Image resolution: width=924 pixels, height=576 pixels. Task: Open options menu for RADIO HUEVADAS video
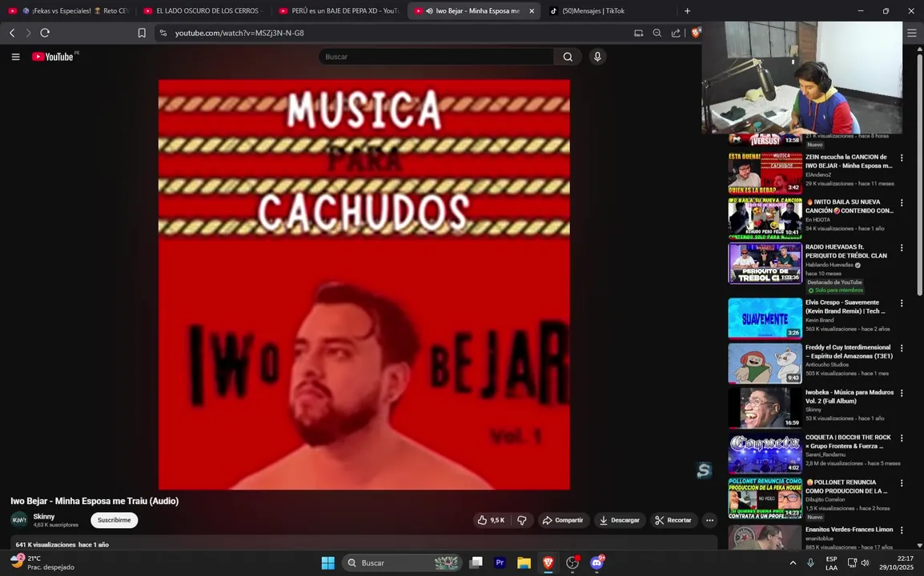click(901, 248)
